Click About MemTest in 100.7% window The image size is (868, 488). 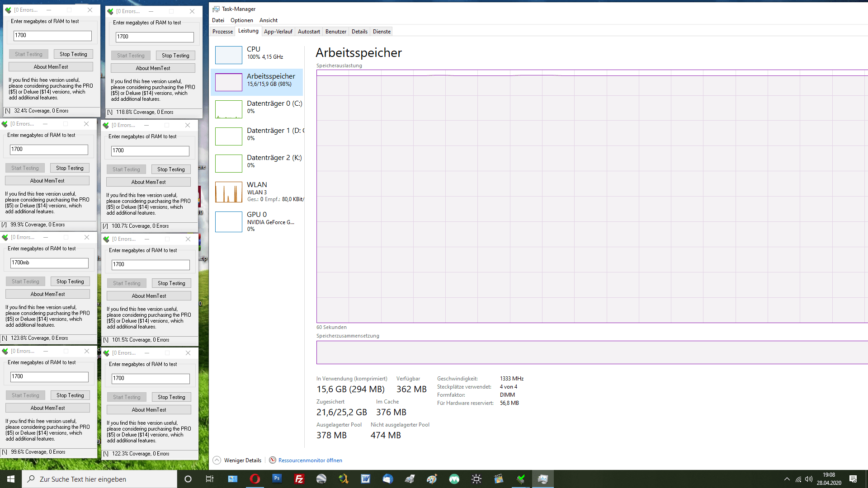tap(148, 182)
